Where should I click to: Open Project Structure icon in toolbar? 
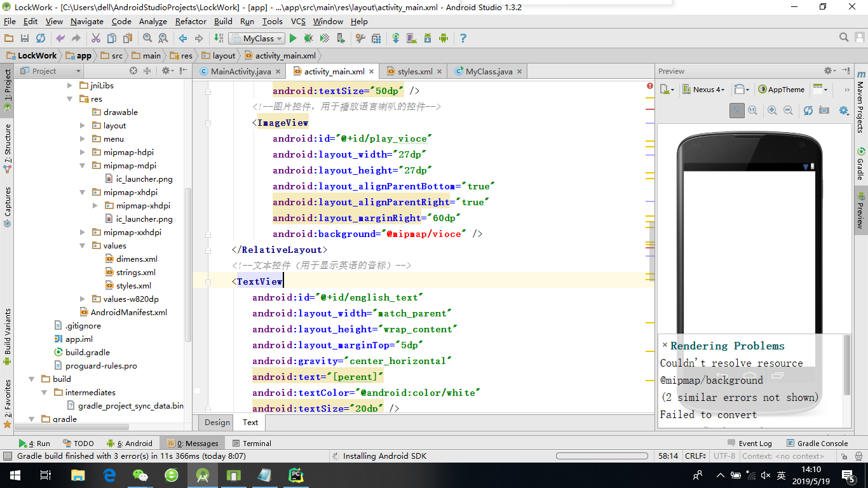pyautogui.click(x=376, y=38)
